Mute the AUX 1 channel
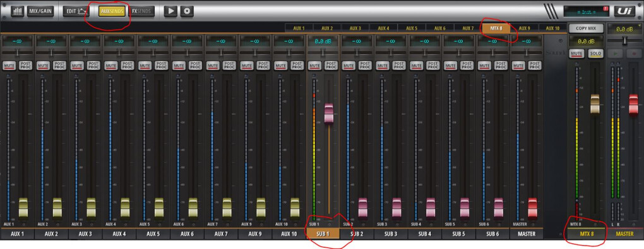644x249 pixels. point(9,65)
